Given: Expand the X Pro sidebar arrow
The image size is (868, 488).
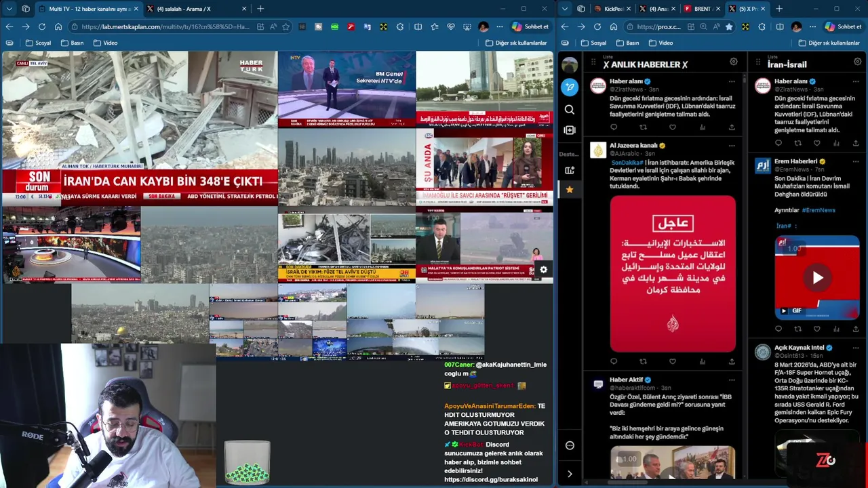Looking at the screenshot, I should (570, 474).
